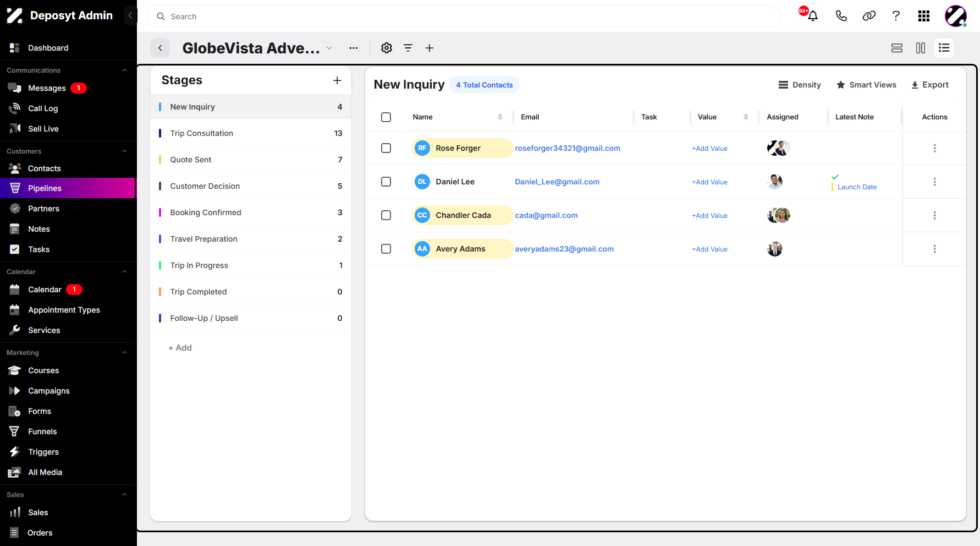Switch to column board view icon
Viewport: 980px width, 546px height.
(921, 48)
